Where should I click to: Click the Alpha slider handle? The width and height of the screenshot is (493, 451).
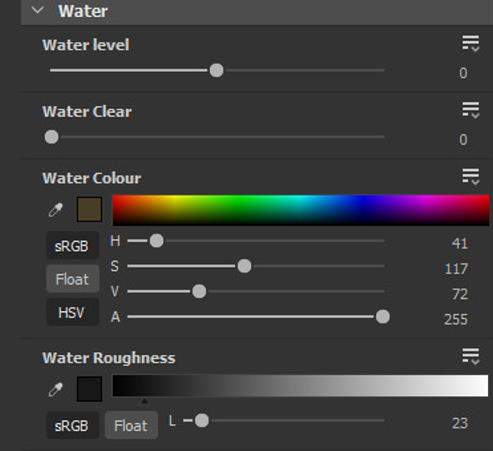click(x=383, y=317)
